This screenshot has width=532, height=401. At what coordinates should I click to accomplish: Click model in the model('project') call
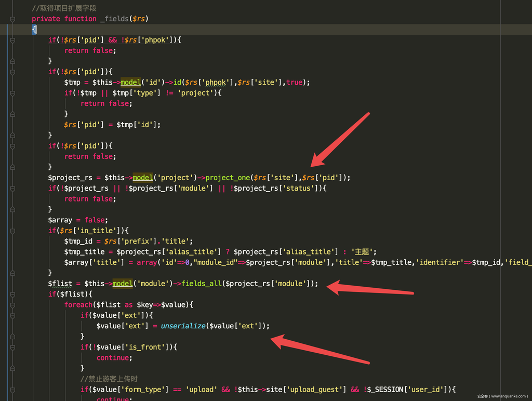pos(142,178)
